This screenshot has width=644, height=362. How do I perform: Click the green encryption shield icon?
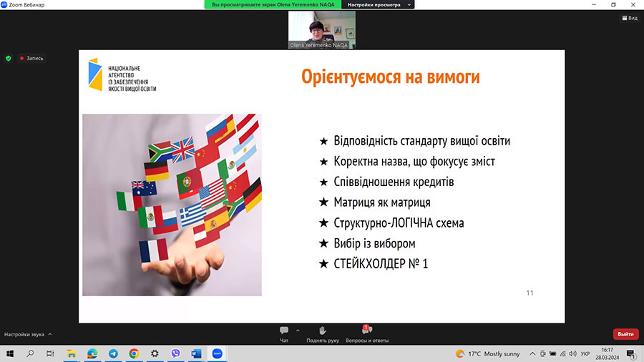(x=8, y=58)
